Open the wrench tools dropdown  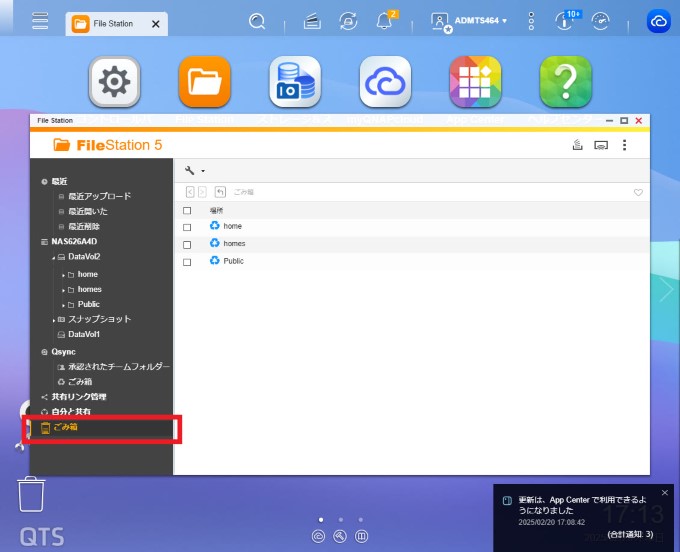click(x=194, y=170)
